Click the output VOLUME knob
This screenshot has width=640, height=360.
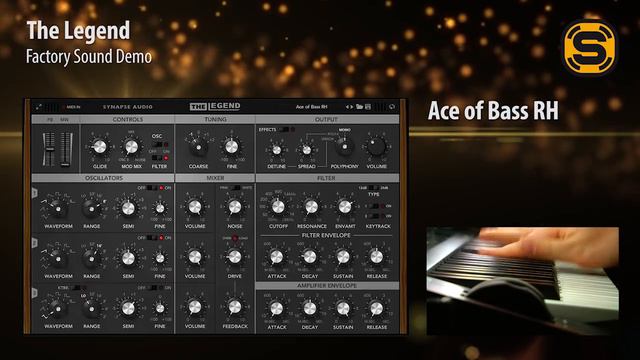tap(376, 147)
